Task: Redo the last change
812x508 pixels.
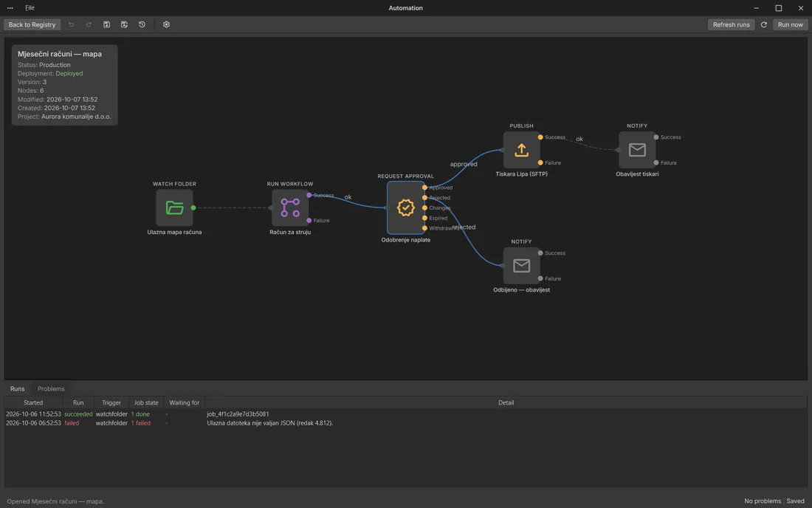Action: (x=89, y=24)
